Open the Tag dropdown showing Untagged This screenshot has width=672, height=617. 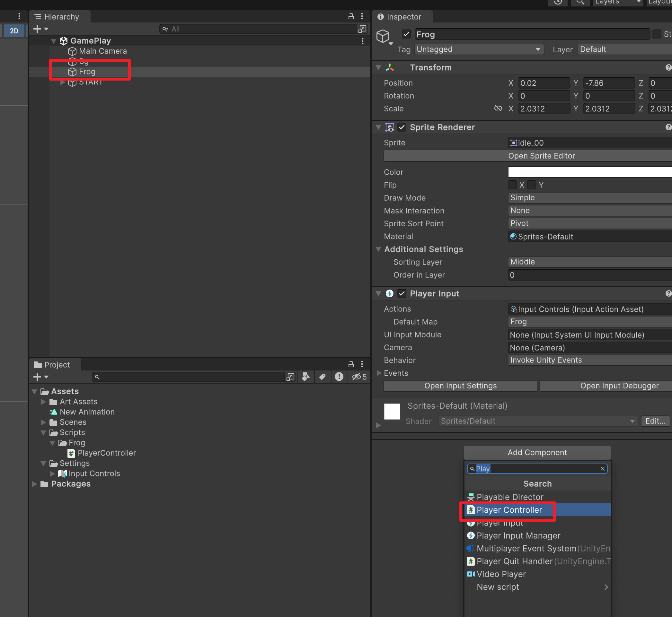coord(479,49)
